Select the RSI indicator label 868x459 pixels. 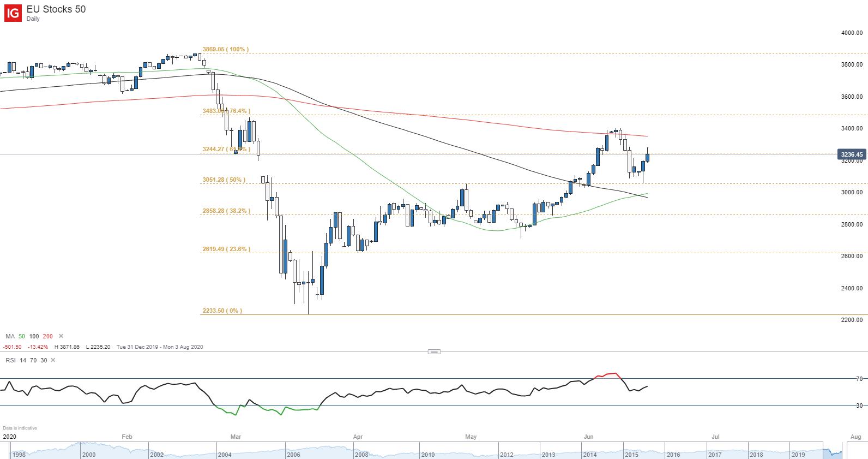tap(10, 360)
